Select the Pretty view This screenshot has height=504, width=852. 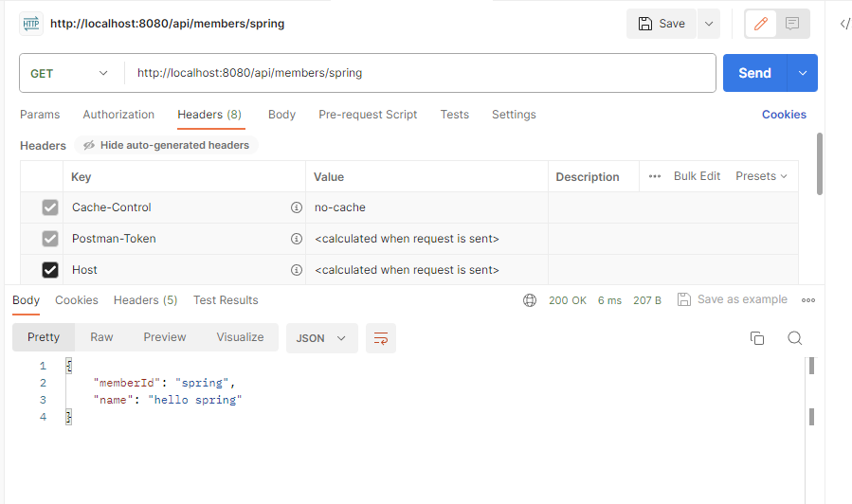[x=44, y=337]
